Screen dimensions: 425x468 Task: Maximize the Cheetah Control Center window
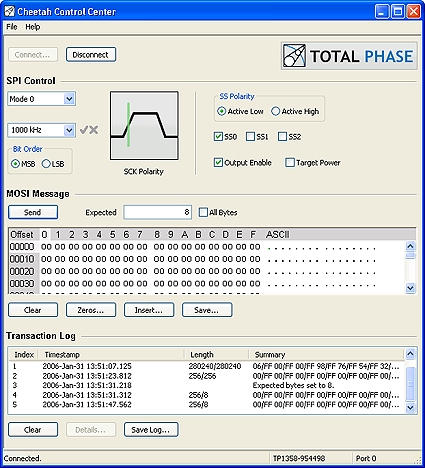(398, 11)
